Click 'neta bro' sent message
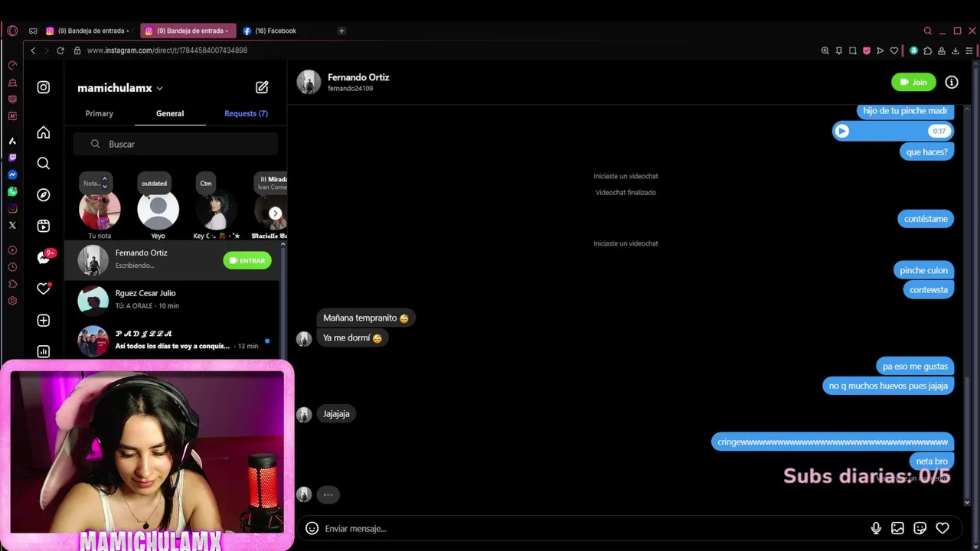980x551 pixels. 932,461
